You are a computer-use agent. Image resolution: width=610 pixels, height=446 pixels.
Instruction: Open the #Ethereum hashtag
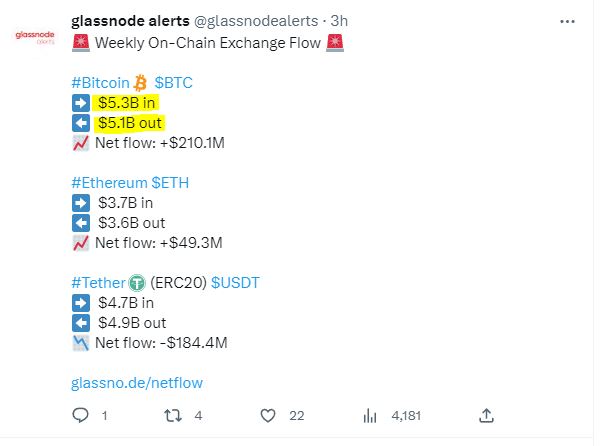[x=109, y=183]
